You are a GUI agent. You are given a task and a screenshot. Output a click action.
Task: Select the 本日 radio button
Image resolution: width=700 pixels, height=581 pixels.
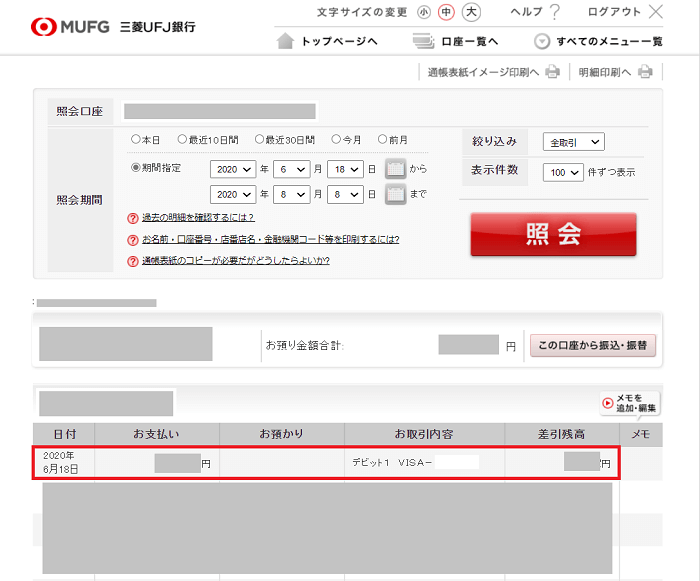(136, 140)
